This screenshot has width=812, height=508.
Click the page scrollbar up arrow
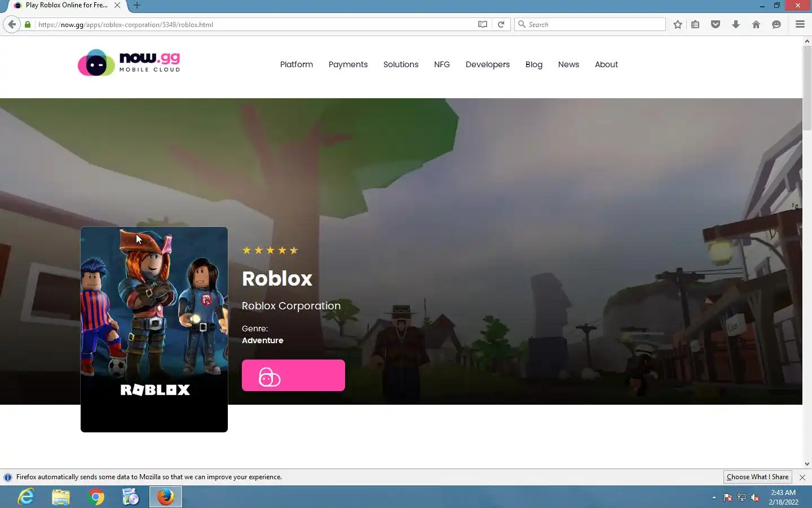pyautogui.click(x=807, y=41)
